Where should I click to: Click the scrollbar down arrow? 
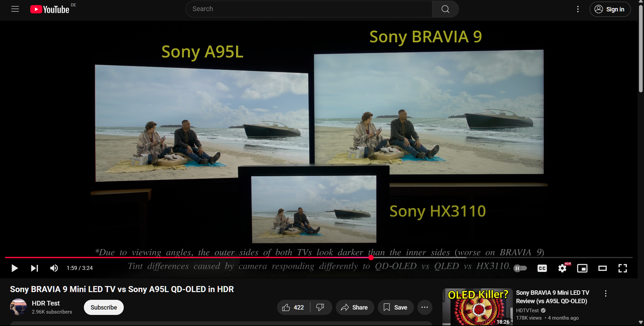click(x=641, y=323)
